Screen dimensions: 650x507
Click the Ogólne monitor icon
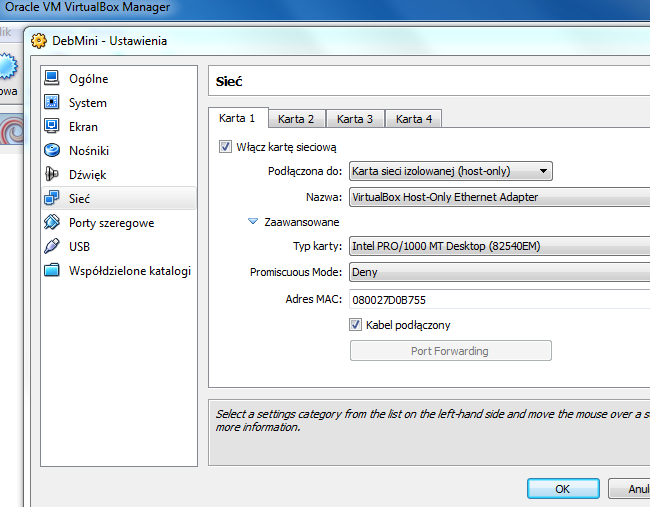(52, 78)
